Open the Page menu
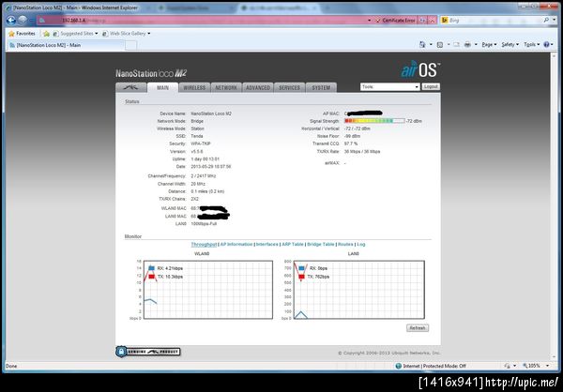 click(489, 44)
